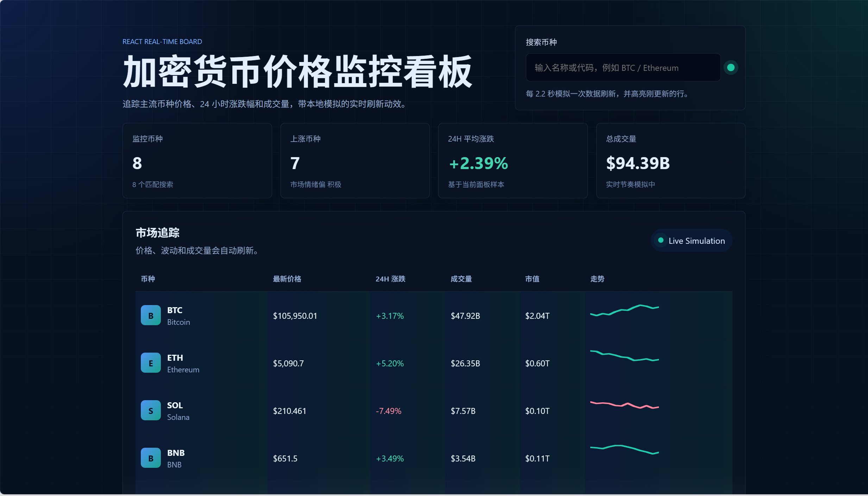Click the Solana name label
The height and width of the screenshot is (496, 868).
(178, 417)
